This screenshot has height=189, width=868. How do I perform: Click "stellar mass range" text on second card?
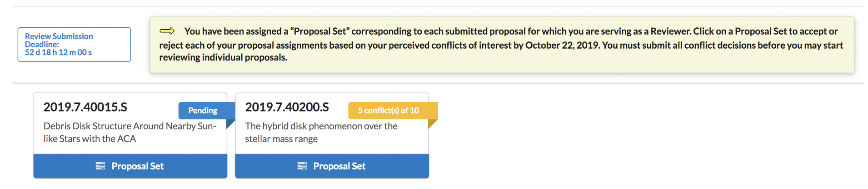(x=281, y=139)
